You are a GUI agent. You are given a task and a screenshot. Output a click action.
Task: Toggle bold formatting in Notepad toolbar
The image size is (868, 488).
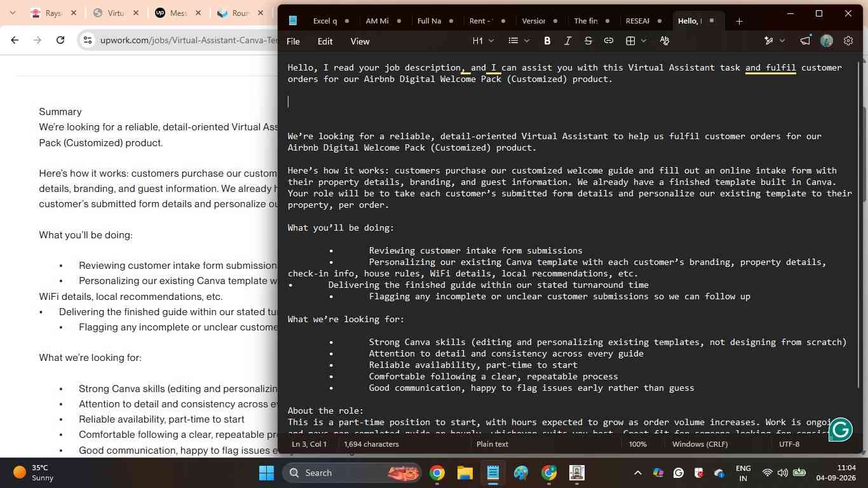(x=547, y=41)
